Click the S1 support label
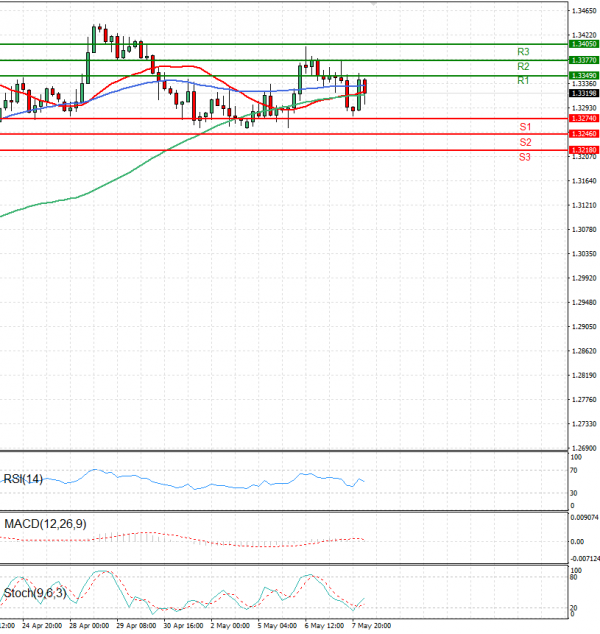 [525, 127]
